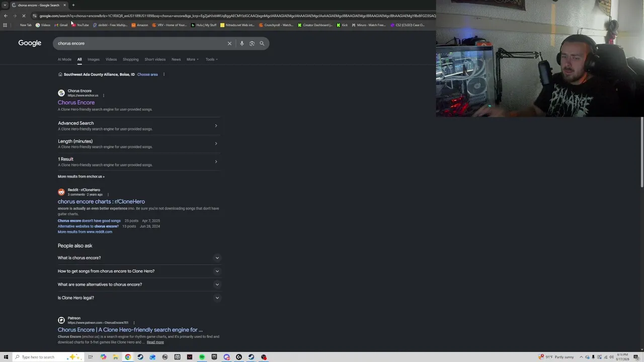Screen dimensions: 644x362
Task: Open the three-dot menu beside the location line
Action: tap(164, 74)
